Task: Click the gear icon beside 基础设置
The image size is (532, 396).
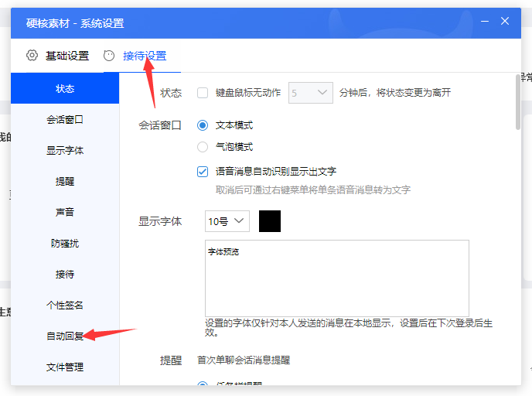Action: coord(32,56)
